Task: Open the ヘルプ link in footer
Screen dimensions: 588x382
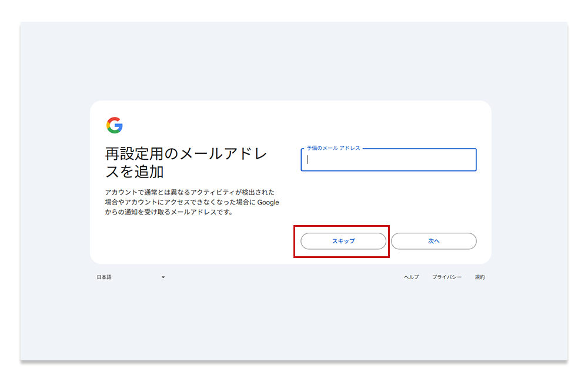Action: click(411, 277)
